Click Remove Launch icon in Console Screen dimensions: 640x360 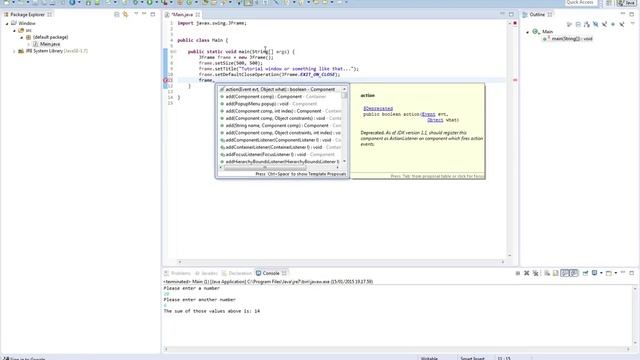coord(527,273)
